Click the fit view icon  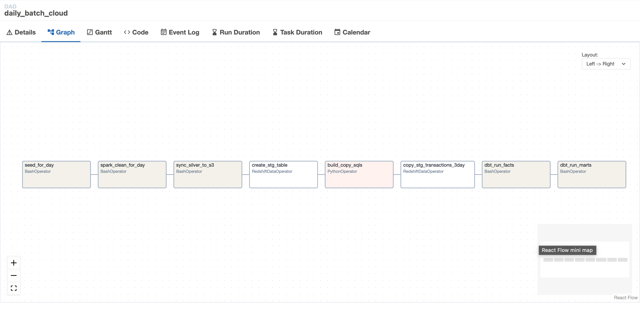[14, 288]
